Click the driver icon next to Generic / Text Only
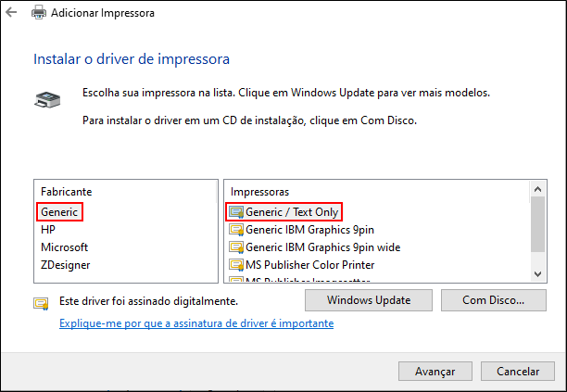Image resolution: width=567 pixels, height=392 pixels. tap(235, 212)
